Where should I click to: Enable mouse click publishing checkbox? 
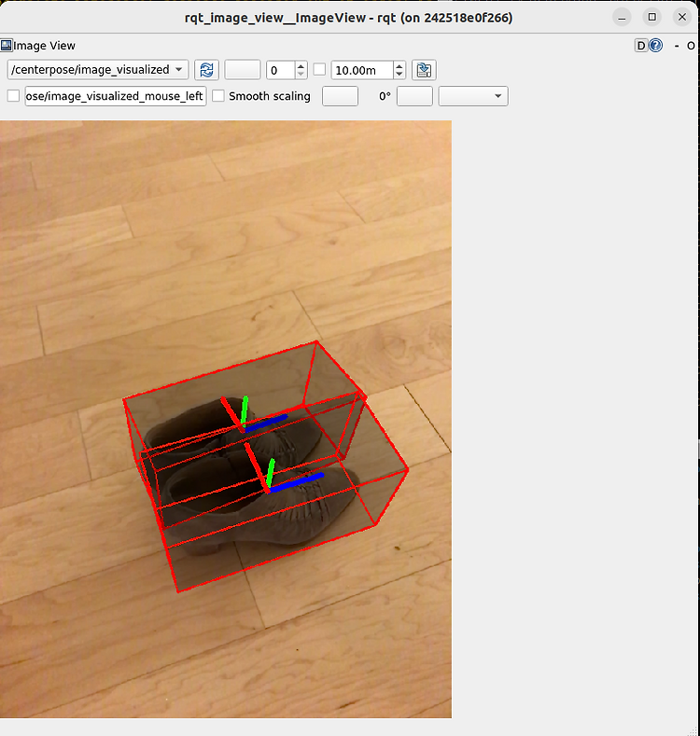point(13,96)
